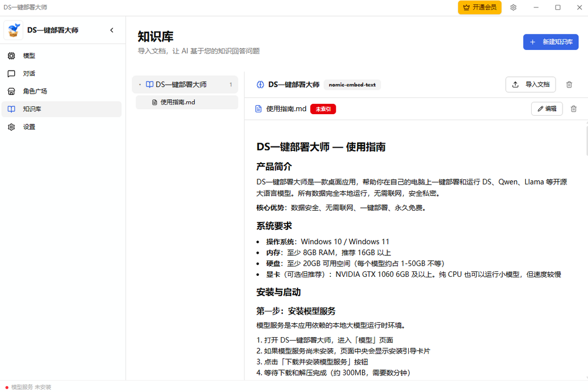
Task: Click the 未索引 status badge
Action: click(x=323, y=109)
